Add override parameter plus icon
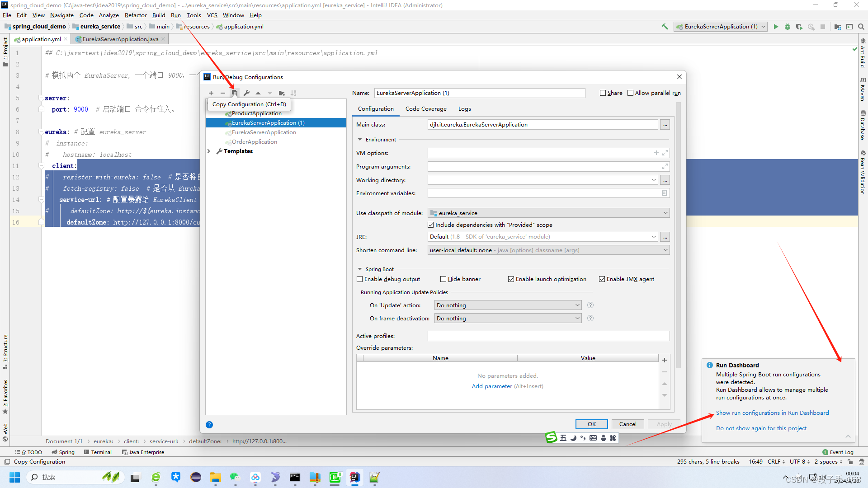Viewport: 868px width, 488px height. [x=665, y=360]
